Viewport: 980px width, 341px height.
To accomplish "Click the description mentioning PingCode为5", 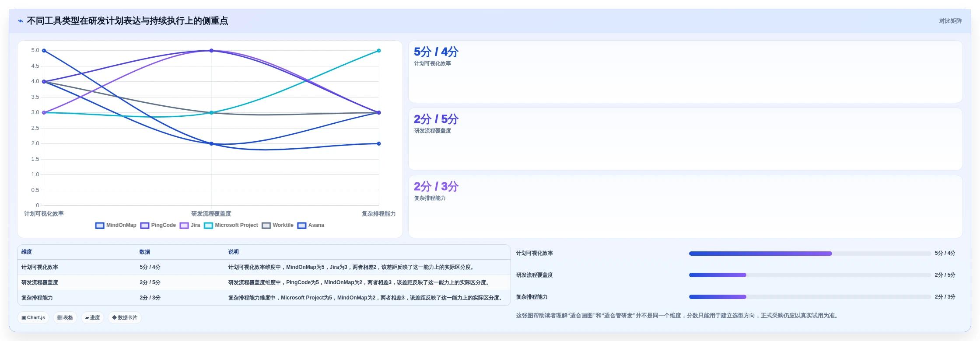I will [359, 282].
